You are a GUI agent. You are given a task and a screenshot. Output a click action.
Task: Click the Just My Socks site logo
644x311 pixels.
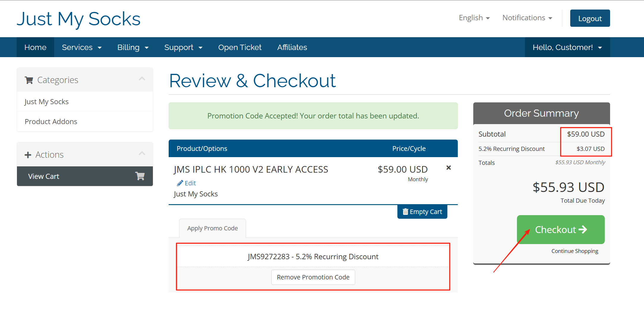click(x=79, y=19)
